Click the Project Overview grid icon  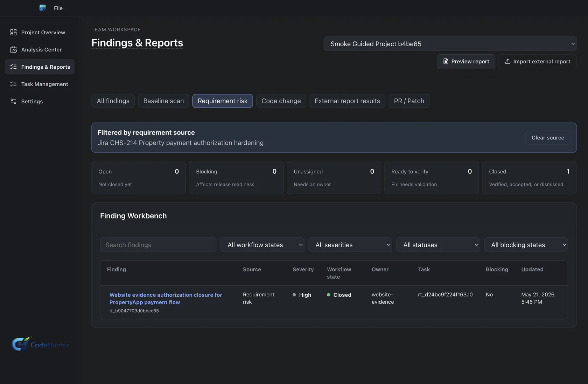coord(13,32)
